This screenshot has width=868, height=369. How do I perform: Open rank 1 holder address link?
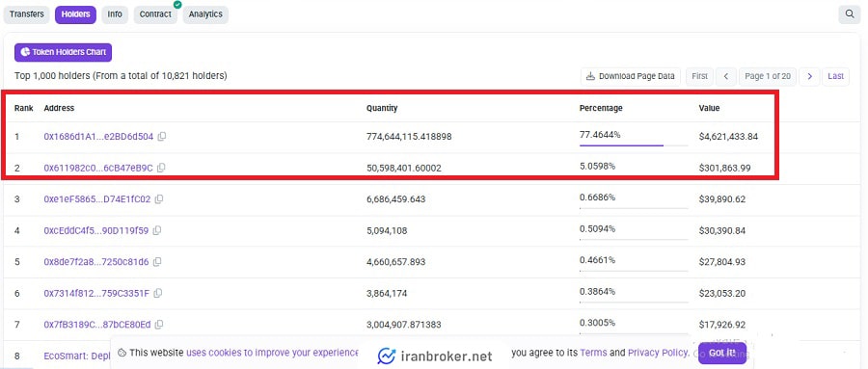tap(98, 136)
